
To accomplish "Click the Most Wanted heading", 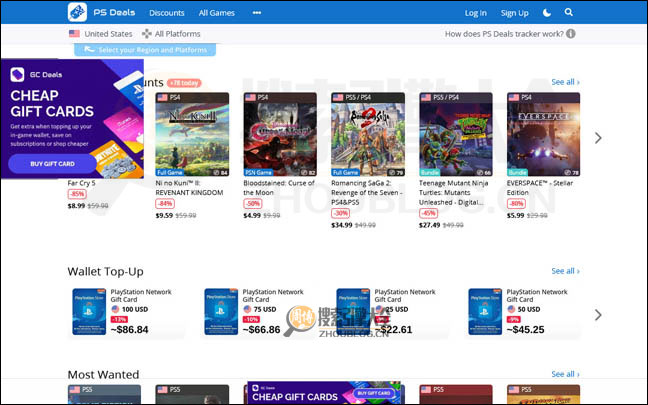I will click(x=103, y=375).
